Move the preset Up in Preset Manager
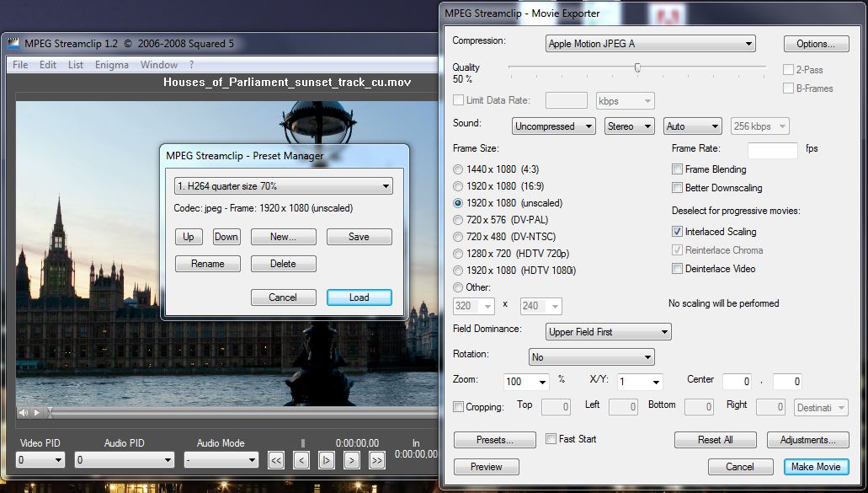This screenshot has width=868, height=493. pos(189,237)
